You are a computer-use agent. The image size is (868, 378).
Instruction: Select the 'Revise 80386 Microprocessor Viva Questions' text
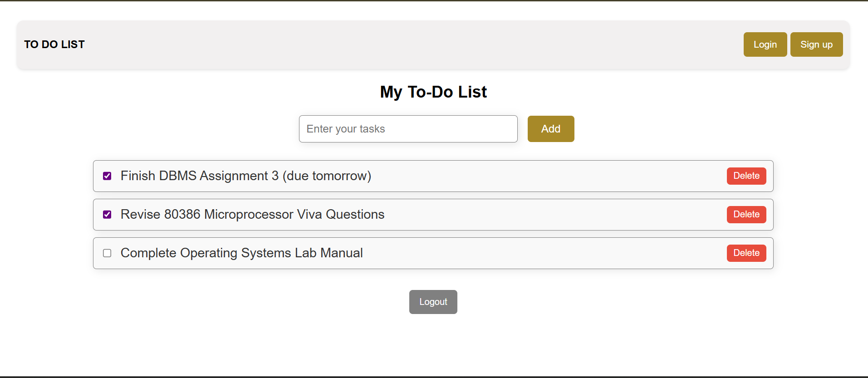[x=252, y=215]
